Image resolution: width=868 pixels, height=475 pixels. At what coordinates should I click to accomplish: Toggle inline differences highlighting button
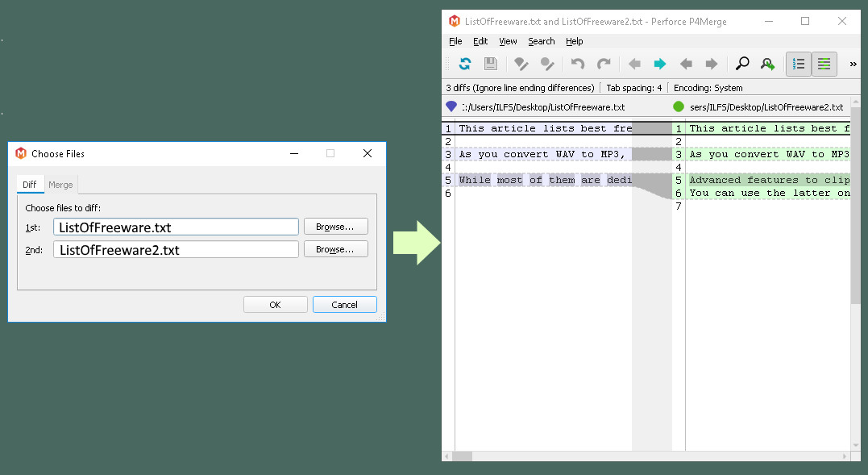pos(824,65)
